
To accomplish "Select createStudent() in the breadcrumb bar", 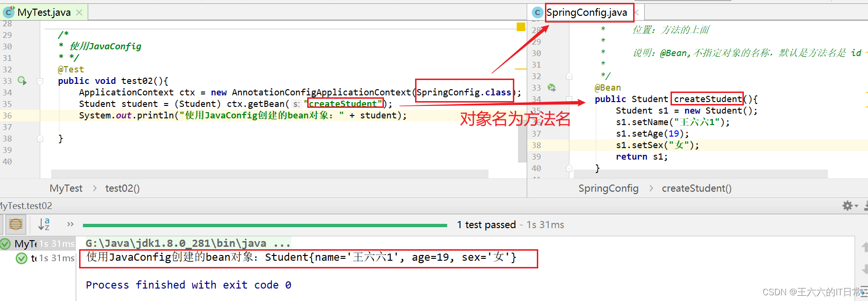I will (x=696, y=188).
